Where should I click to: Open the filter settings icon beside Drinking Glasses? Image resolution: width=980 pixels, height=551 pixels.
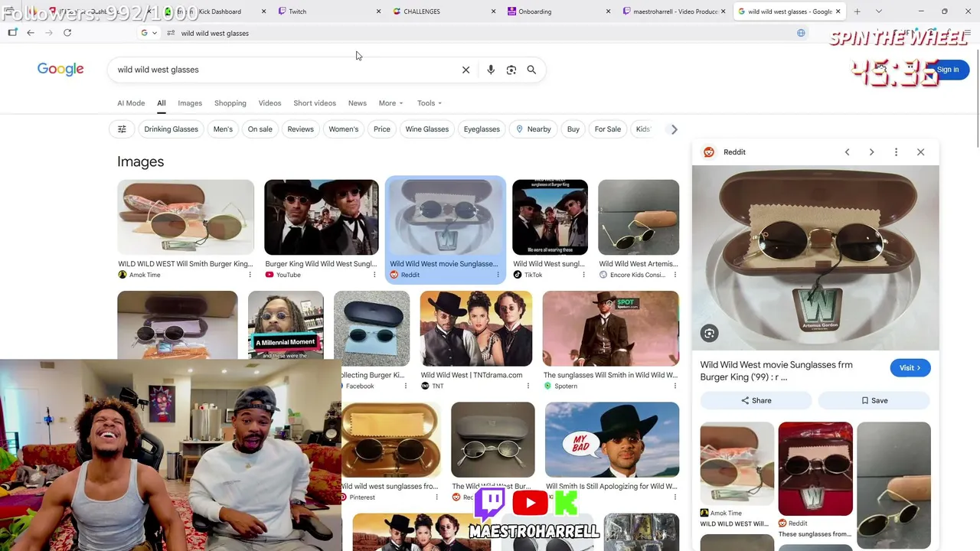tap(122, 129)
